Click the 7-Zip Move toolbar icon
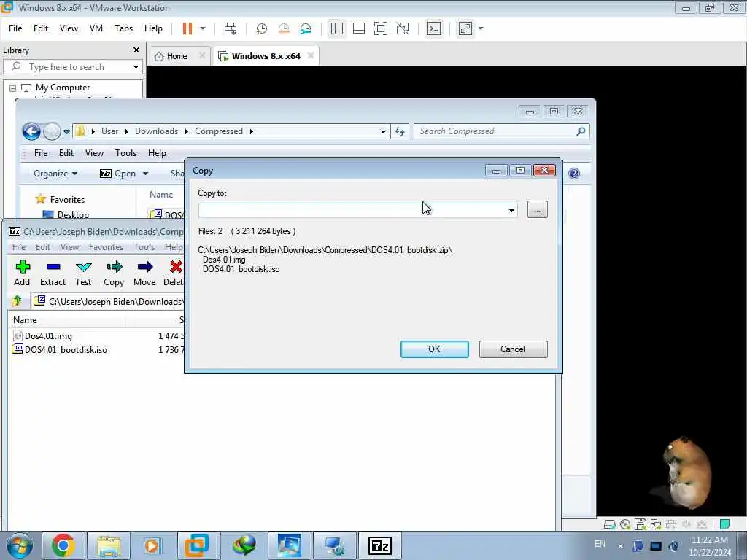 pos(144,273)
